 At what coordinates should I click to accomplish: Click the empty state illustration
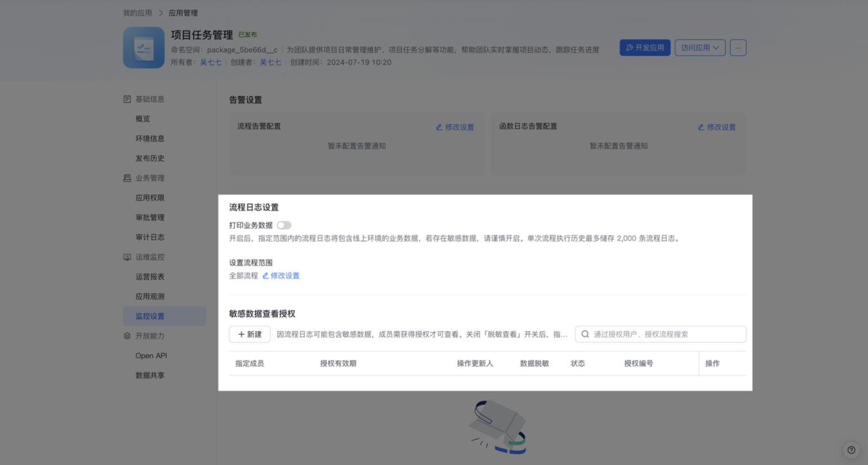coord(498,427)
